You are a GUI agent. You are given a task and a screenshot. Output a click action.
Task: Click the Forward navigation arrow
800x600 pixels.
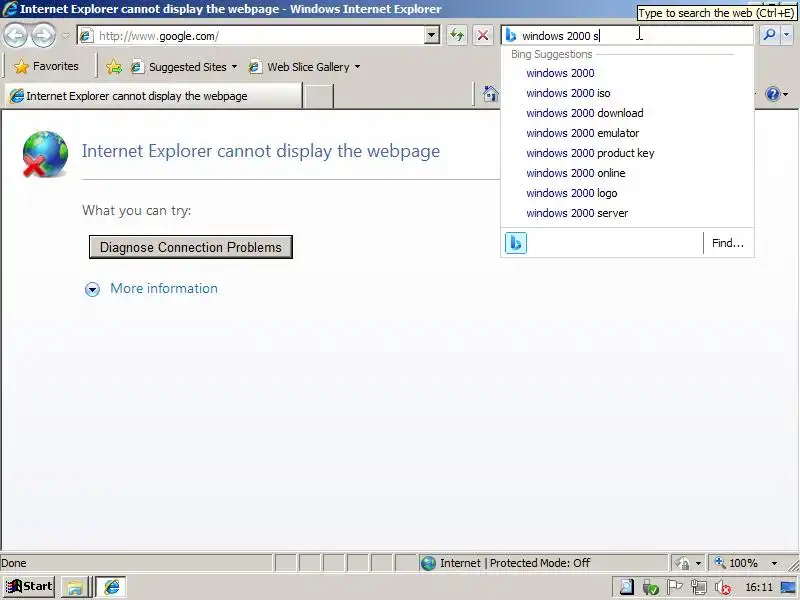click(43, 36)
